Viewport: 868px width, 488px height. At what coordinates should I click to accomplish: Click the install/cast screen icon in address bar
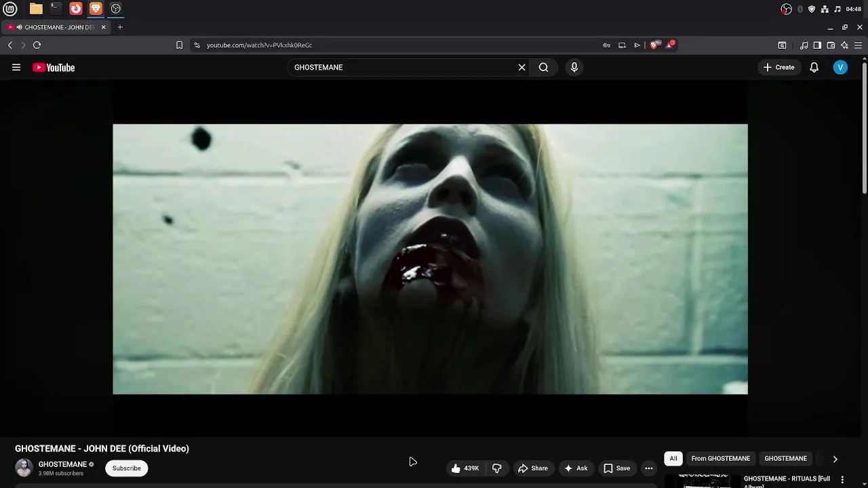pyautogui.click(x=622, y=45)
